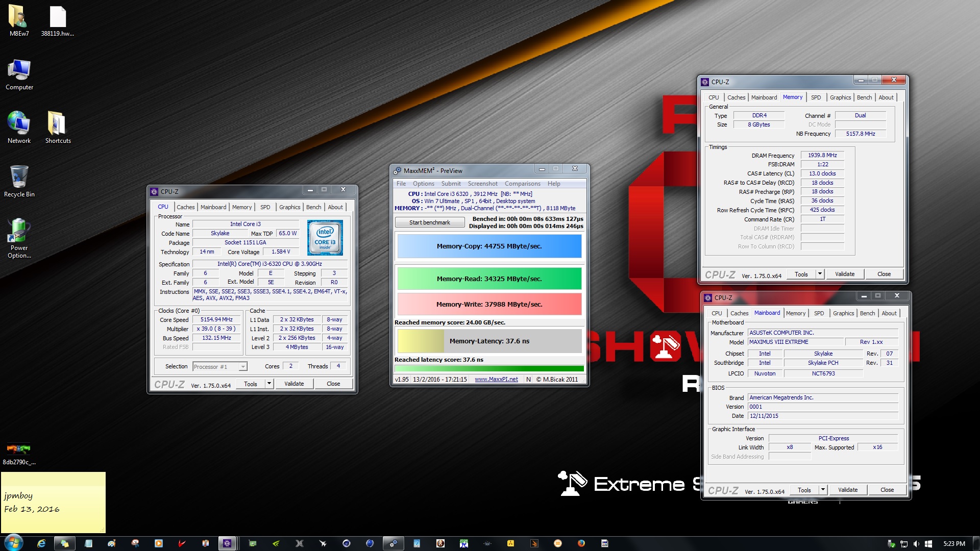
Task: Switch to Bench tab in left CPU-Z
Action: (x=314, y=207)
